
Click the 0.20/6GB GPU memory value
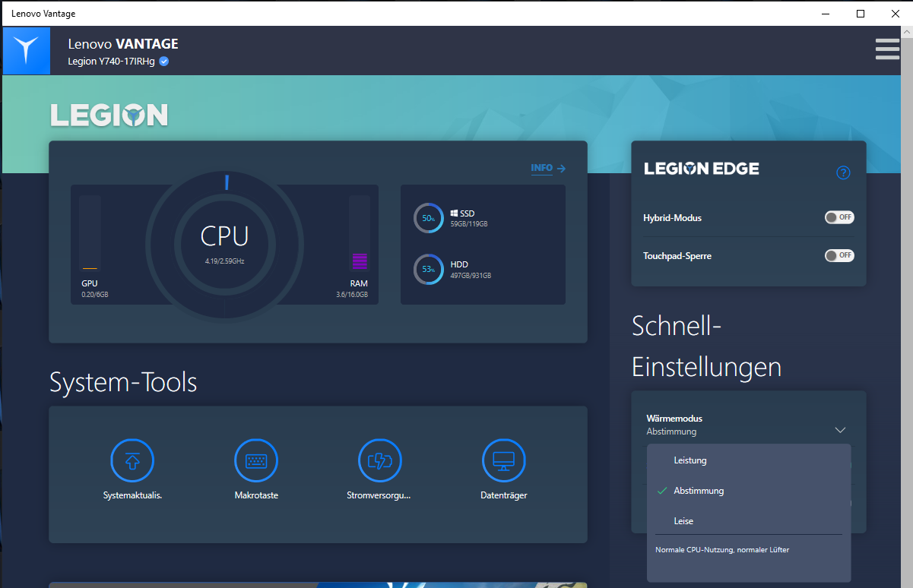95,295
